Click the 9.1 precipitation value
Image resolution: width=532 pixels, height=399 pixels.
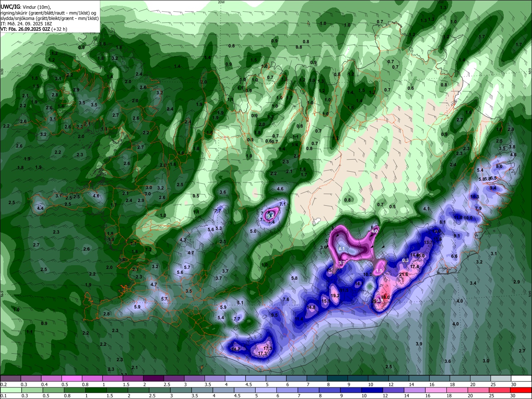457,236
